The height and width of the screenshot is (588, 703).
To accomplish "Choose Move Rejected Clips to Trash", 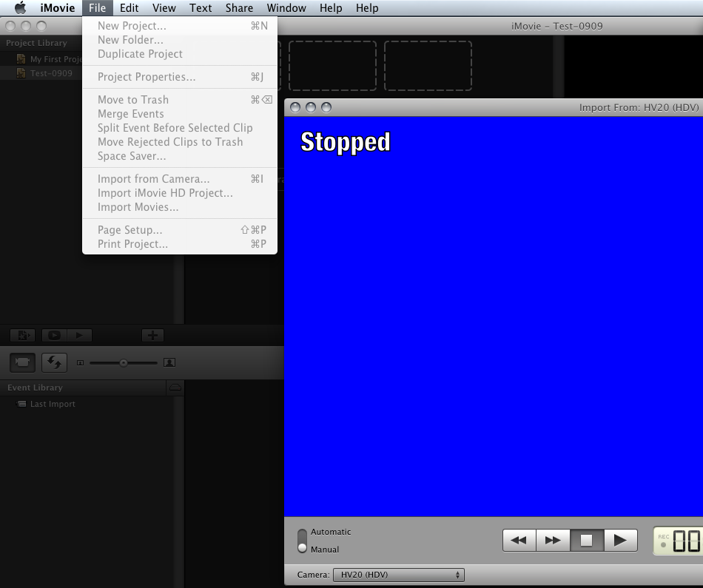I will 180,142.
